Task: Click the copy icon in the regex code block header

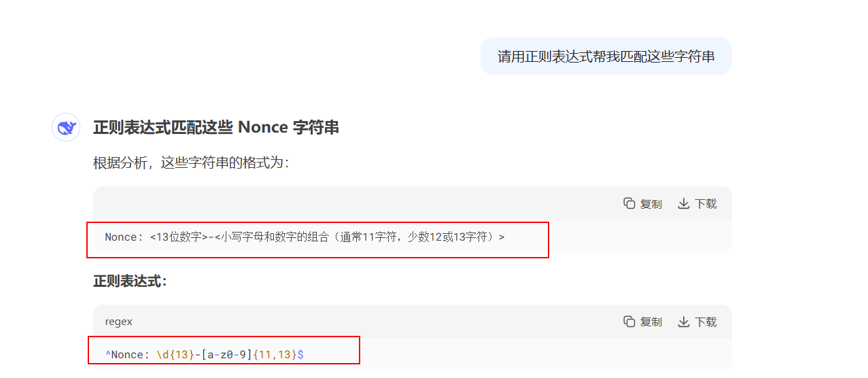Action: (629, 322)
